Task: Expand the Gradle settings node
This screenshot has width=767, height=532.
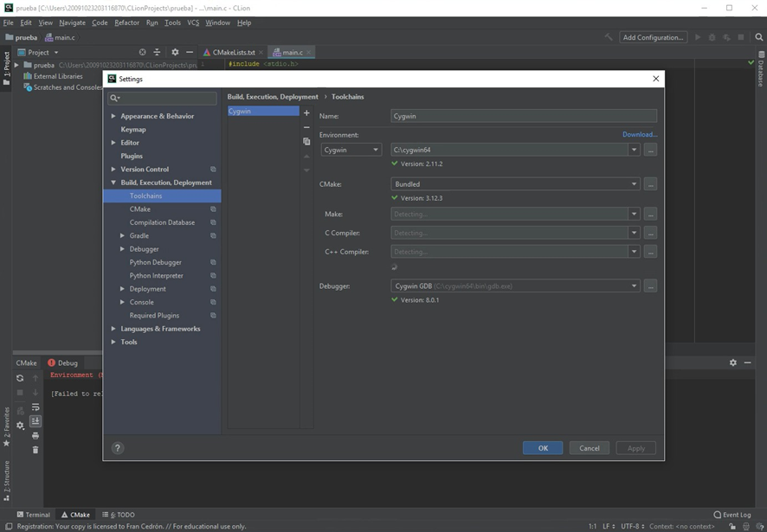Action: pyautogui.click(x=122, y=235)
